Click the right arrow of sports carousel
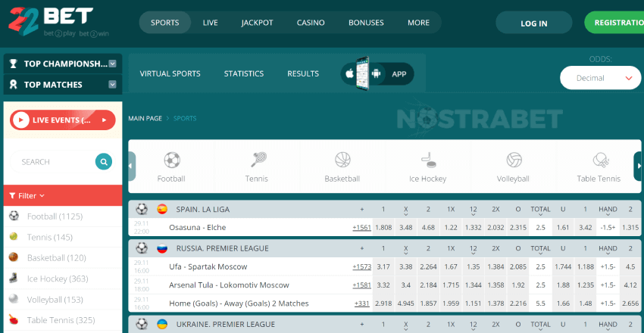Viewport: 644px width, 333px height. point(638,166)
